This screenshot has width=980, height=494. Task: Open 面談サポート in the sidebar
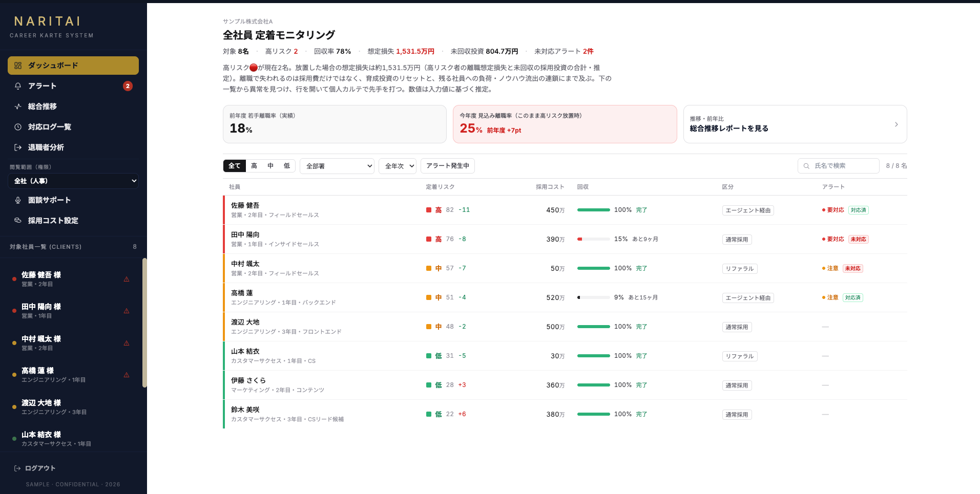(73, 200)
